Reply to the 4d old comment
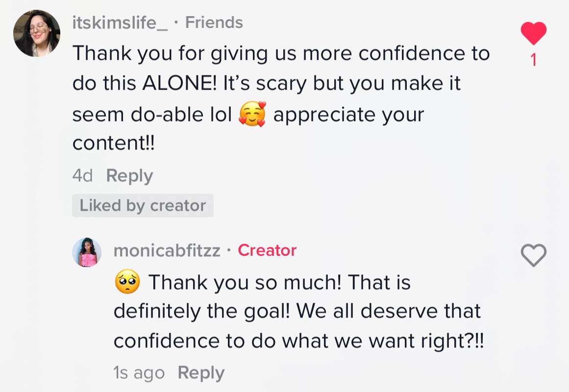Viewport: 569px width, 392px height. tap(129, 176)
